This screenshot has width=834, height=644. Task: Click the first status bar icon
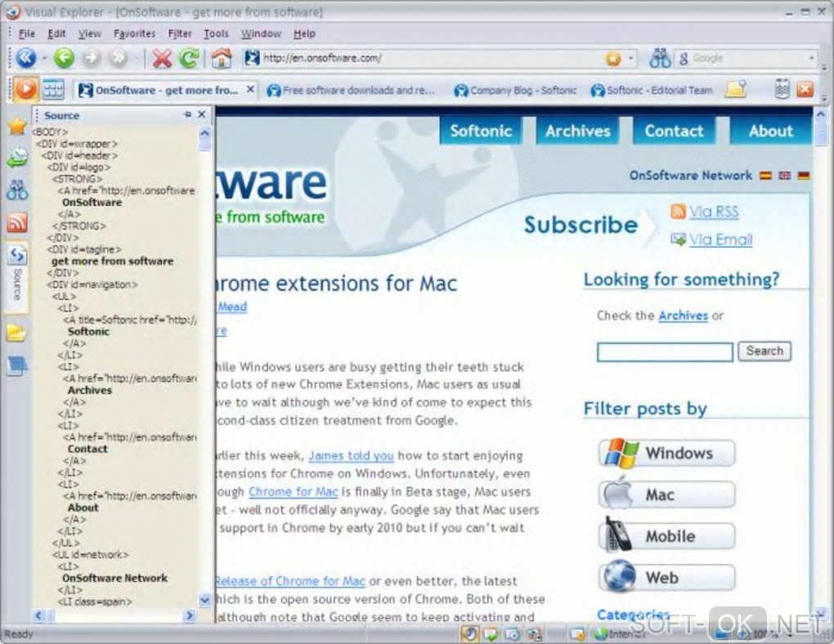coord(469,633)
